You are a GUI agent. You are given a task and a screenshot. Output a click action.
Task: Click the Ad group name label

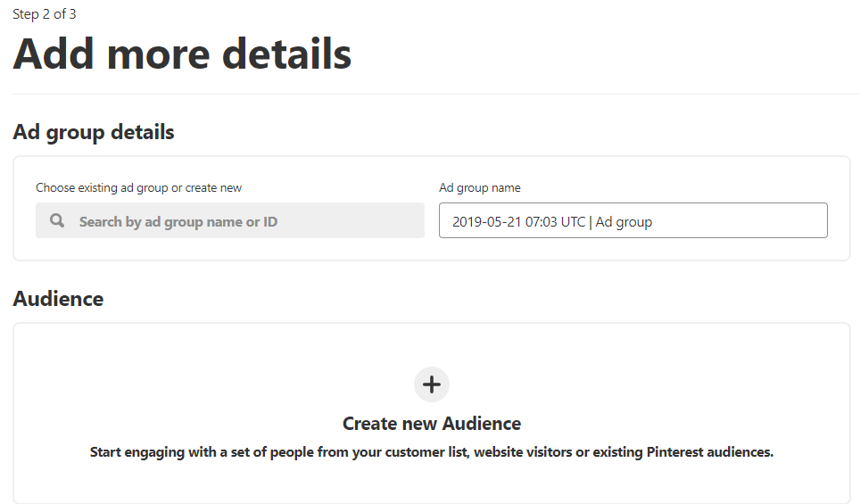[x=480, y=187]
